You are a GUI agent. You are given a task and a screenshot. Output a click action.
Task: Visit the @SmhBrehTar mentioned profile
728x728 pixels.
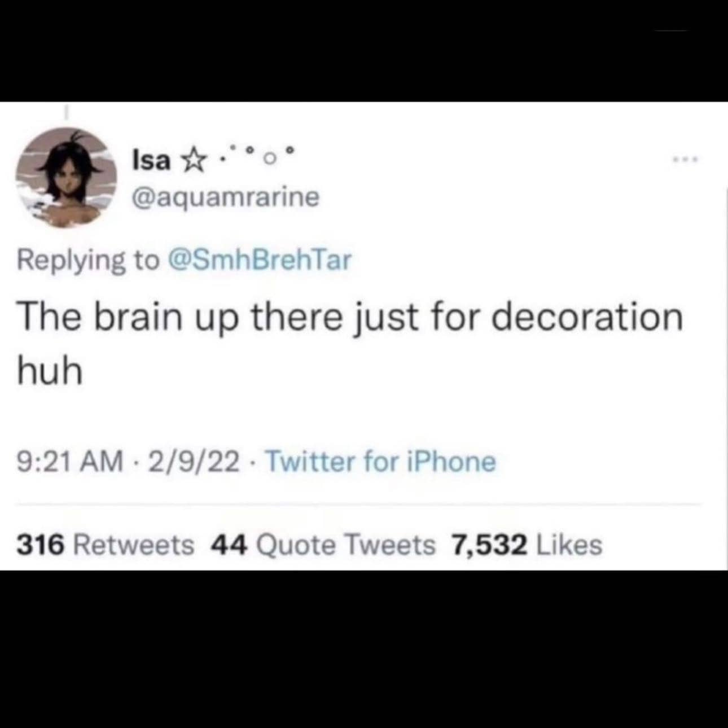click(x=259, y=260)
